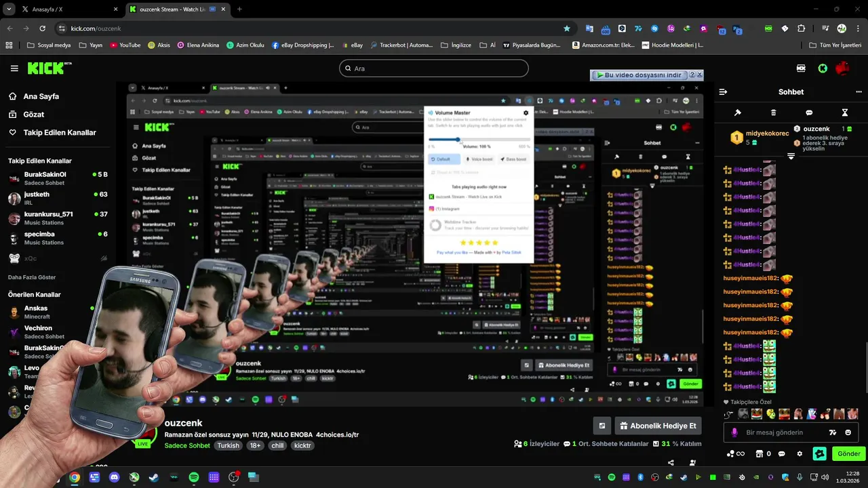Expand the chat leaderboard chevron
Screen dimensions: 868x488
pos(791,157)
